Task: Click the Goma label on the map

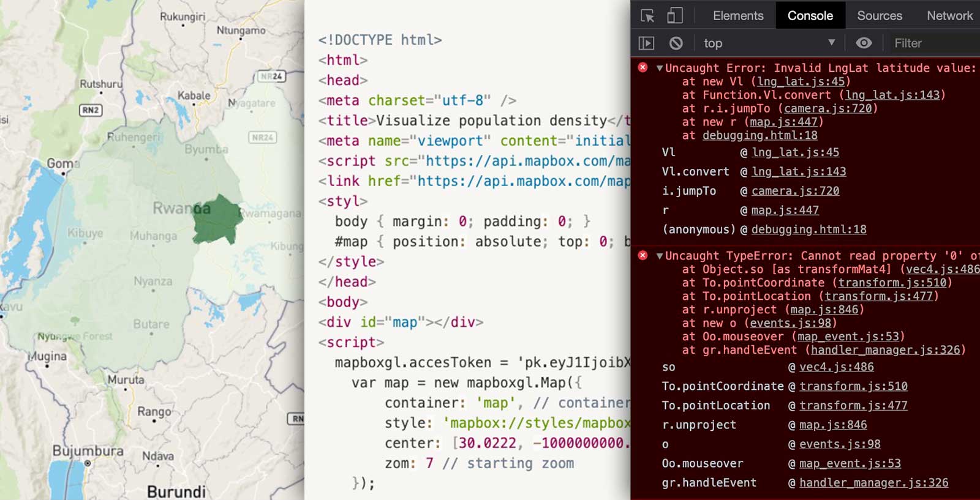Action: [x=63, y=163]
